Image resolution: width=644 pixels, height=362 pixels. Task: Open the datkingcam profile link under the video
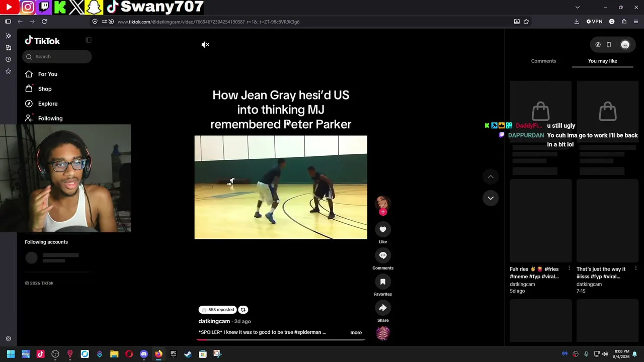tap(214, 321)
